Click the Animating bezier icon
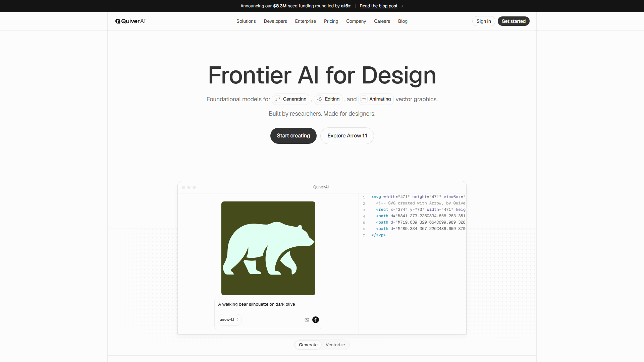The width and height of the screenshot is (644, 362). (364, 99)
